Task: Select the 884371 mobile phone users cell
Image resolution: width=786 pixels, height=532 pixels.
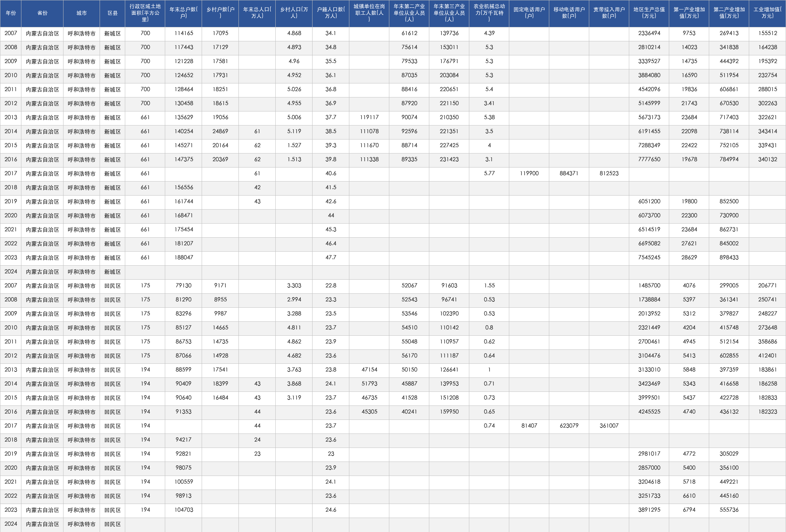Action: [569, 174]
